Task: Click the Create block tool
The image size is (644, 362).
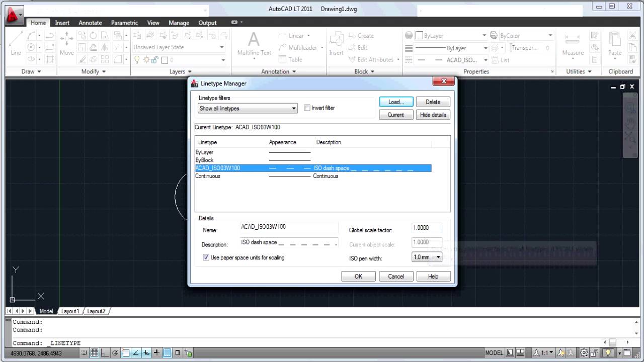Action: point(361,36)
